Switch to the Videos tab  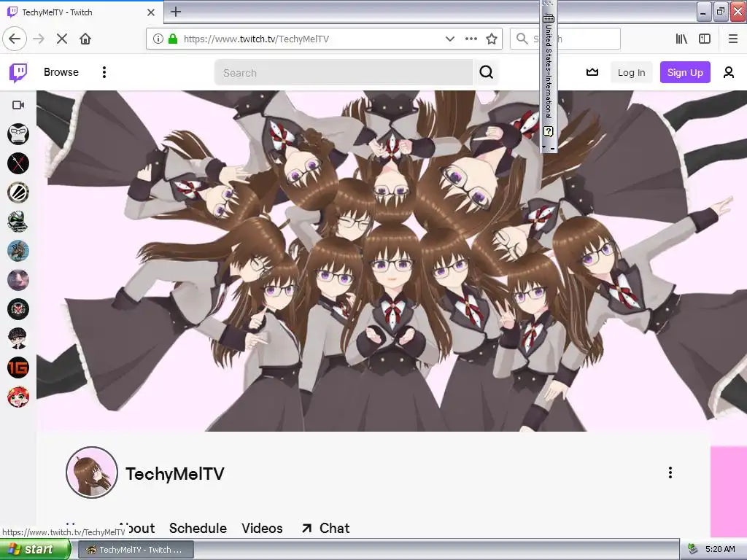tap(262, 528)
